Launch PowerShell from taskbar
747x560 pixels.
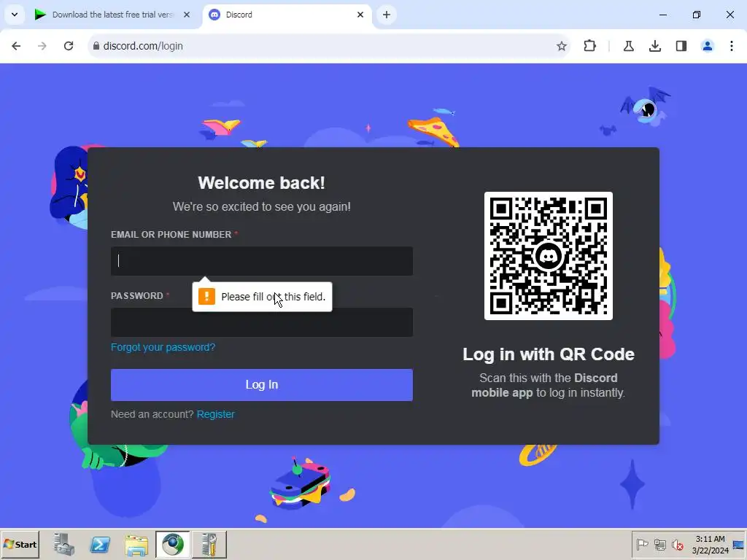pyautogui.click(x=100, y=544)
